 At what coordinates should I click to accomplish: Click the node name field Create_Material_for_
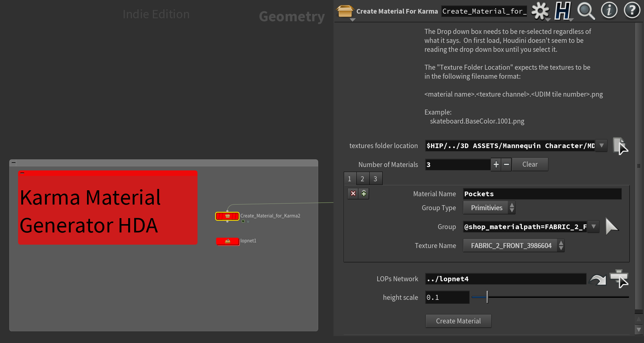[484, 11]
